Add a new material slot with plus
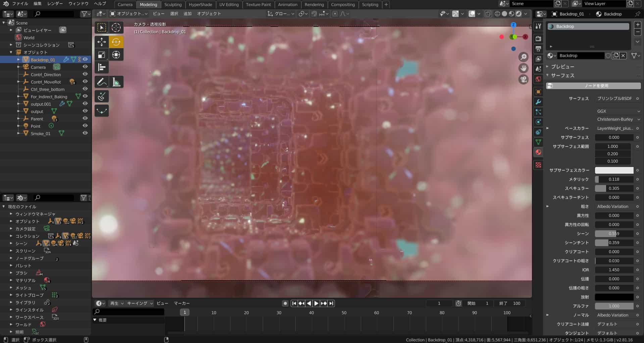Image resolution: width=644 pixels, height=343 pixels. [638, 25]
